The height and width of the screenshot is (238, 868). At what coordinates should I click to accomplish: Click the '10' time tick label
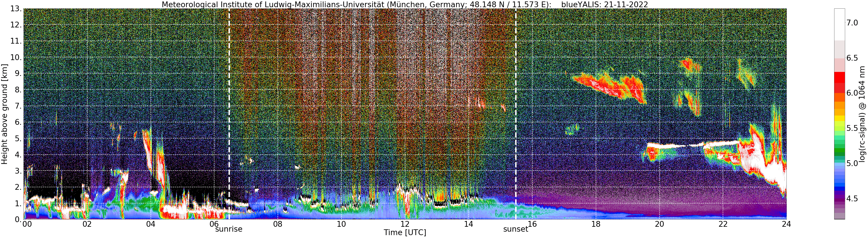pos(341,224)
